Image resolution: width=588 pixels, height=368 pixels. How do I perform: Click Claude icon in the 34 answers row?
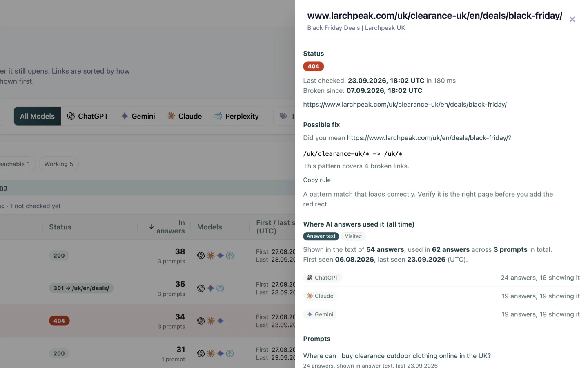211,321
